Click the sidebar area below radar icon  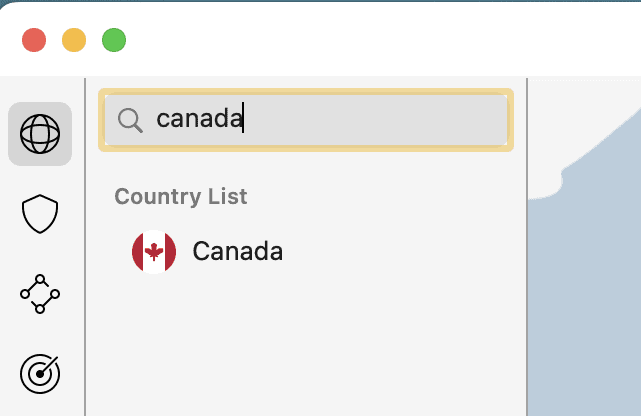[40, 405]
